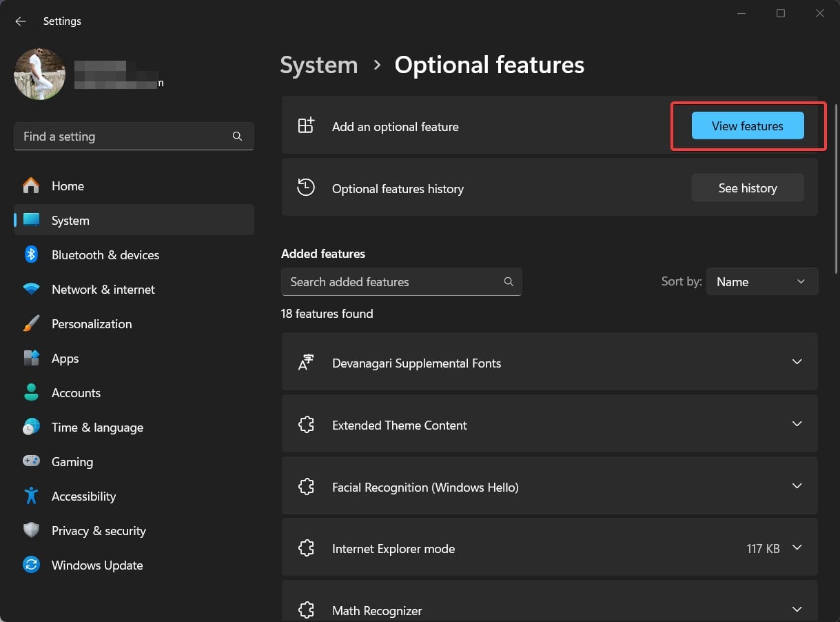840x622 pixels.
Task: Click the search magnifier in Find a setting
Action: click(x=237, y=137)
